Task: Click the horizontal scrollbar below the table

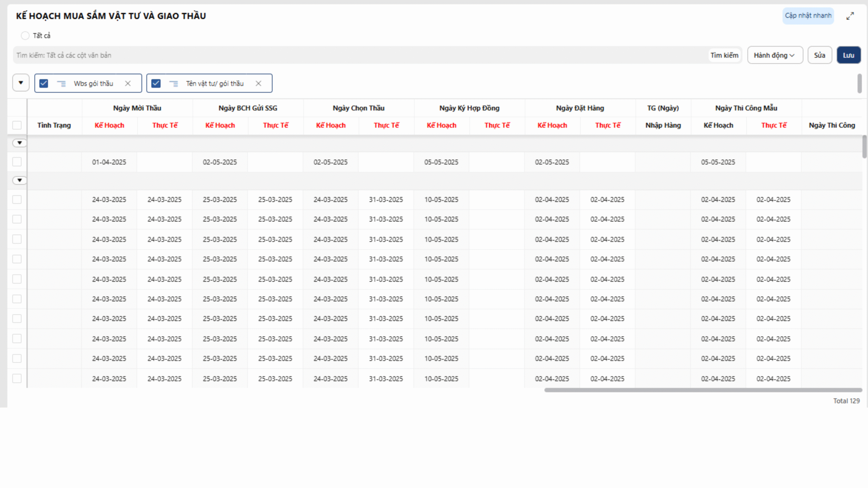Action: (x=703, y=390)
